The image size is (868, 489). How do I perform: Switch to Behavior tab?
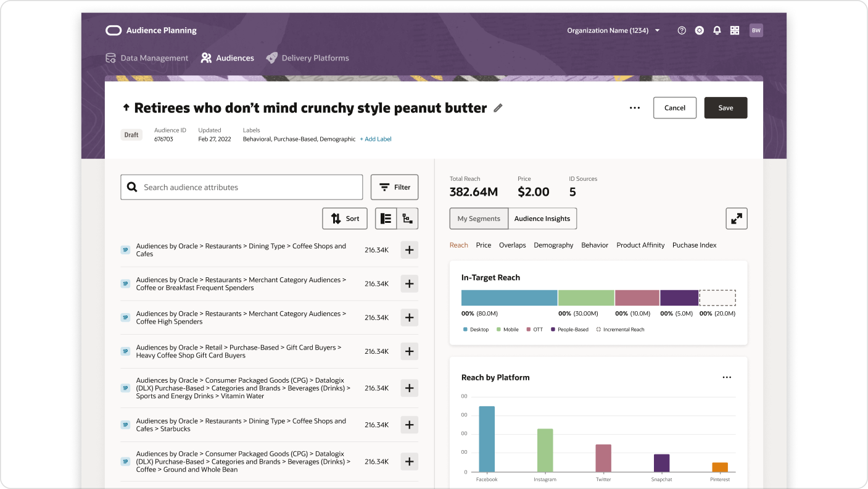coord(595,245)
